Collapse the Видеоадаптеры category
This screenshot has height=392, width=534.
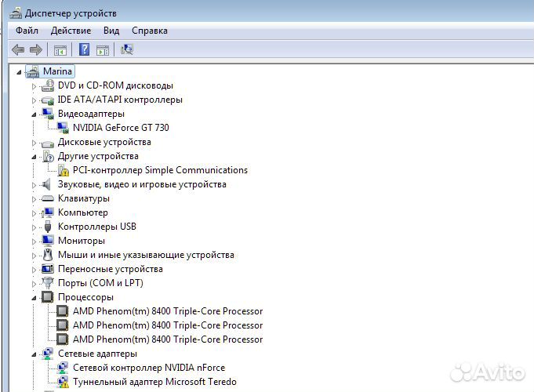(x=34, y=114)
